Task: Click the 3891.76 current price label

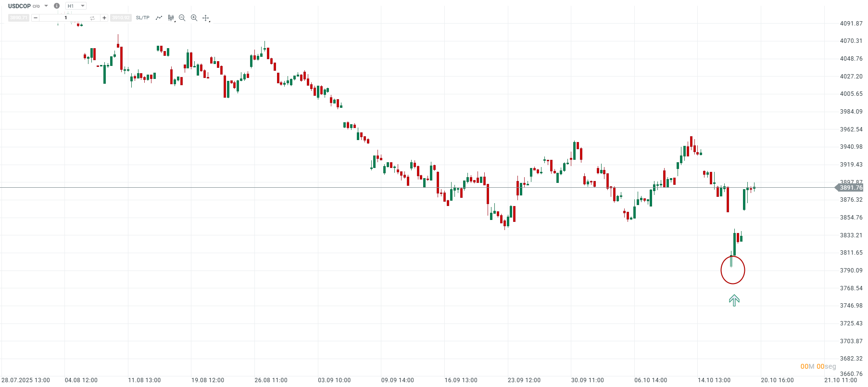Action: click(851, 188)
